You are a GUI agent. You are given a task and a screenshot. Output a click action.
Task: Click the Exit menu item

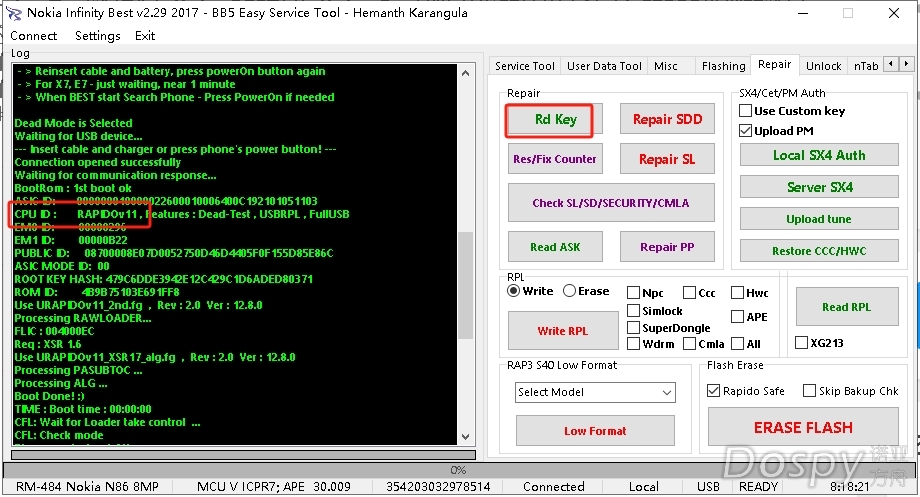[145, 36]
